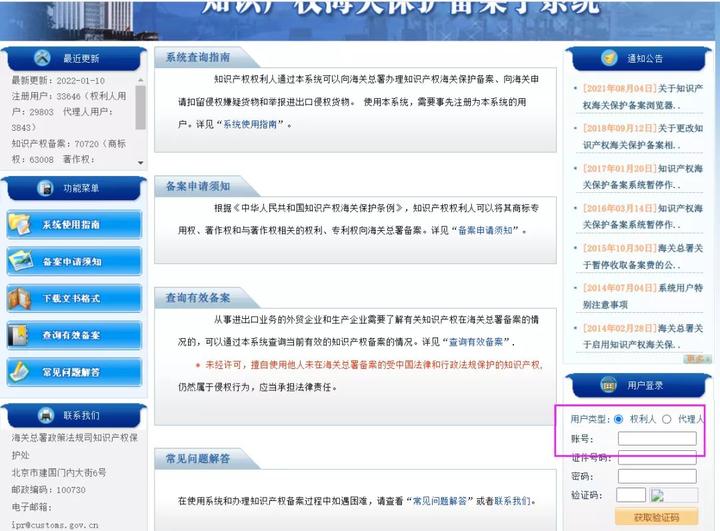Image resolution: width=720 pixels, height=531 pixels.
Task: Select the 权利人 user type radio
Action: [x=619, y=419]
